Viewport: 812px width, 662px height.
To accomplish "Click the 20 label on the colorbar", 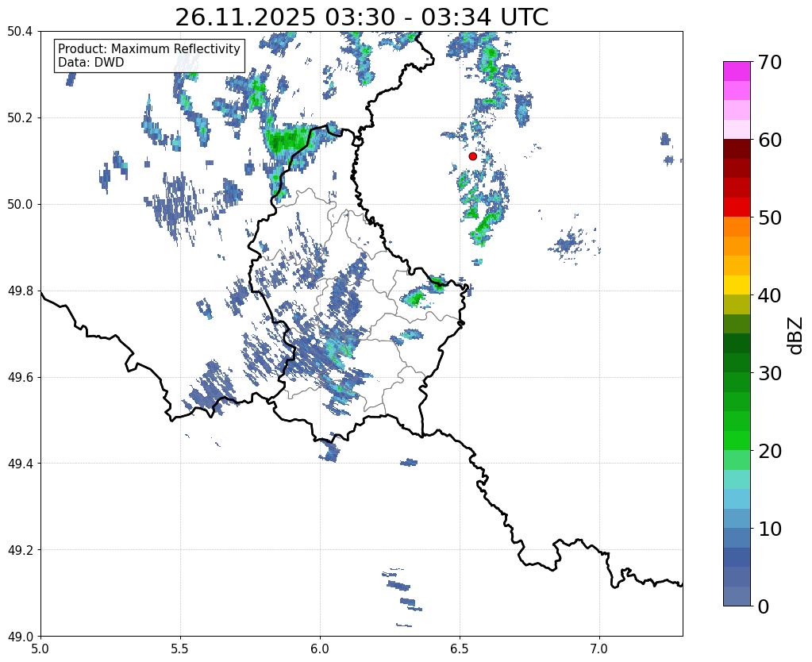I will (x=769, y=451).
